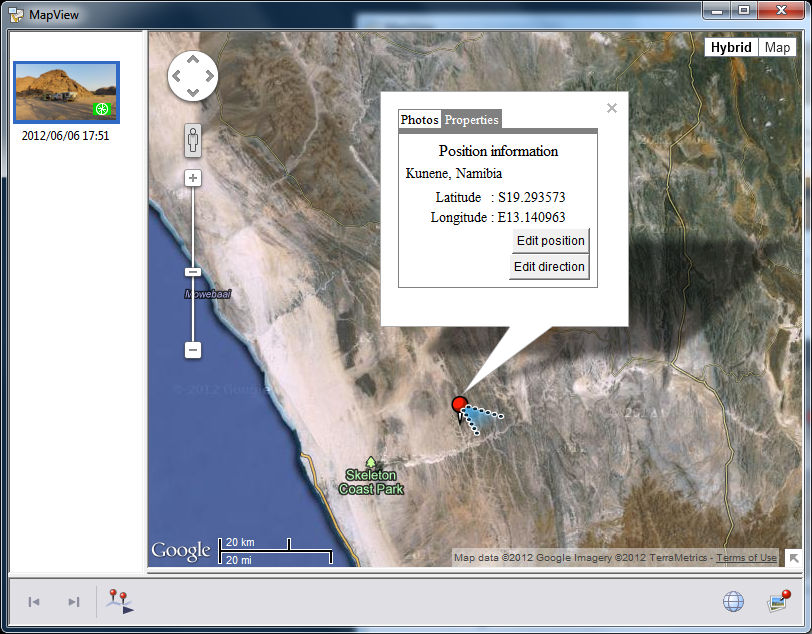Pan the map left with the left arrow
The image size is (812, 634).
[177, 76]
